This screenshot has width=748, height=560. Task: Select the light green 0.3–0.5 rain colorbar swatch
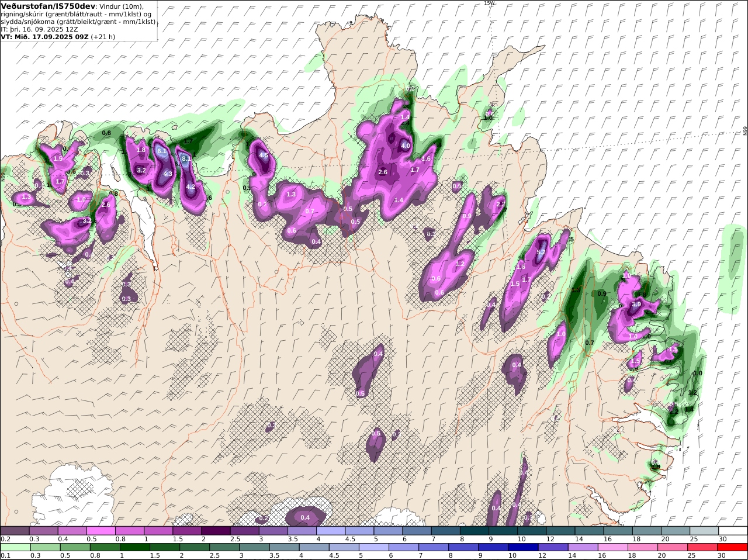point(45,547)
